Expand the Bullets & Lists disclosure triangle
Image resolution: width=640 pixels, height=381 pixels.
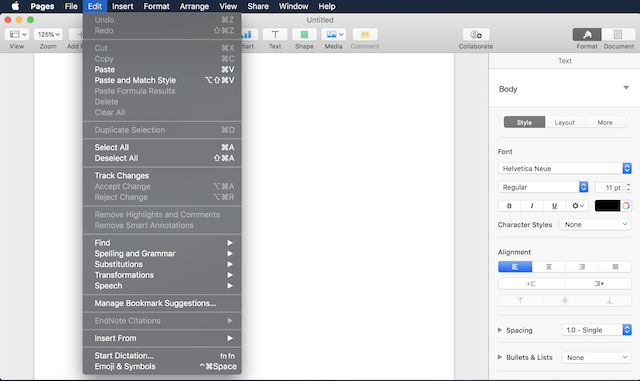point(500,357)
